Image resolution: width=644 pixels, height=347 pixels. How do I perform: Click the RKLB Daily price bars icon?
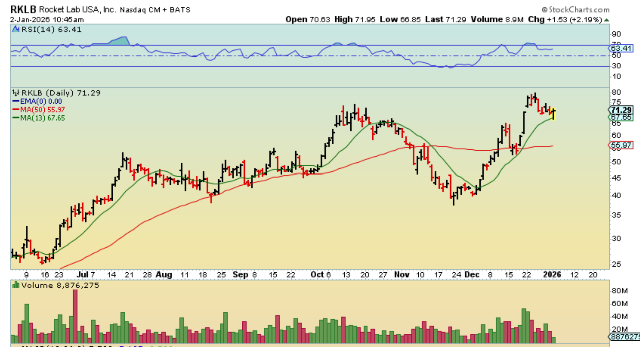16,93
